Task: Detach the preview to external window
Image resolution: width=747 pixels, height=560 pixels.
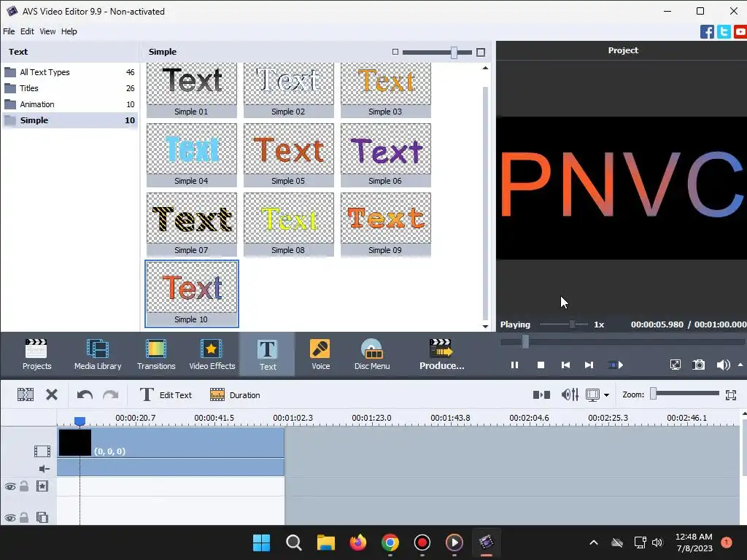Action: coord(675,365)
